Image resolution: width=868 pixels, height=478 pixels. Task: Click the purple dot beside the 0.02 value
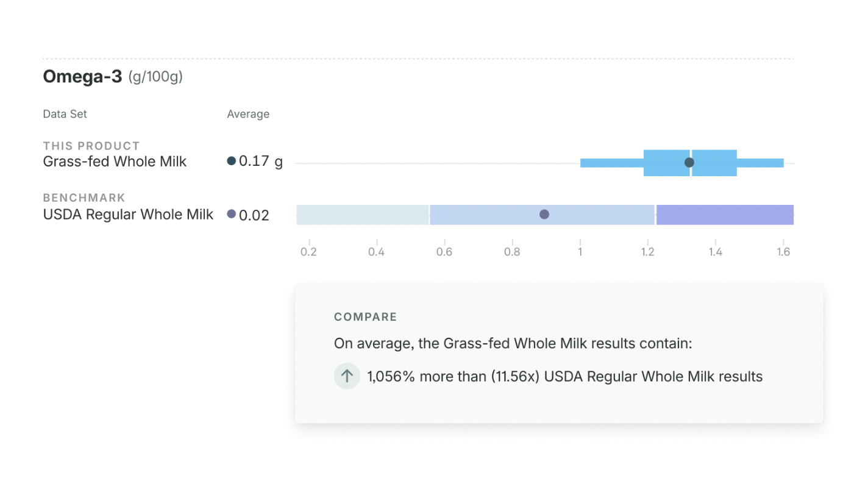(x=231, y=214)
